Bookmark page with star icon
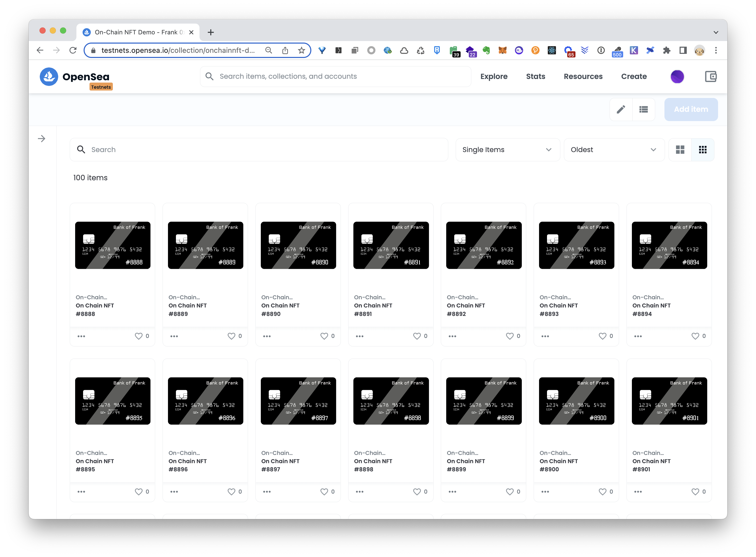 (x=302, y=51)
